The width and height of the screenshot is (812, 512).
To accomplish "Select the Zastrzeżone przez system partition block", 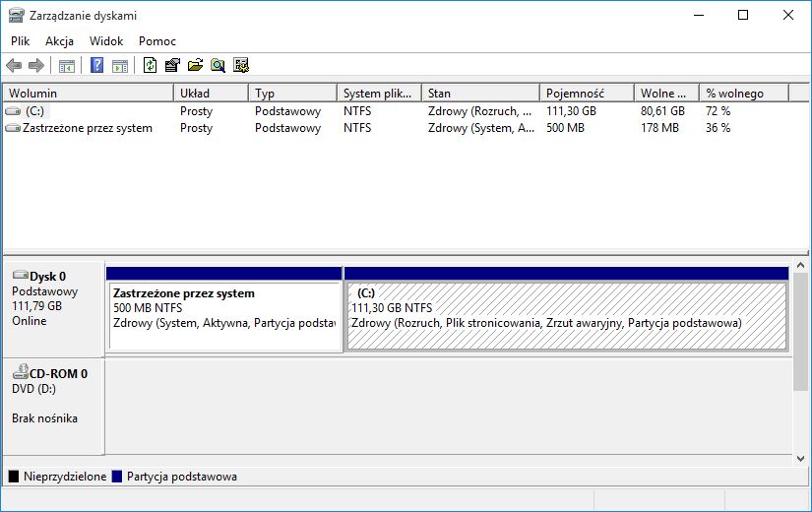I will coord(224,310).
